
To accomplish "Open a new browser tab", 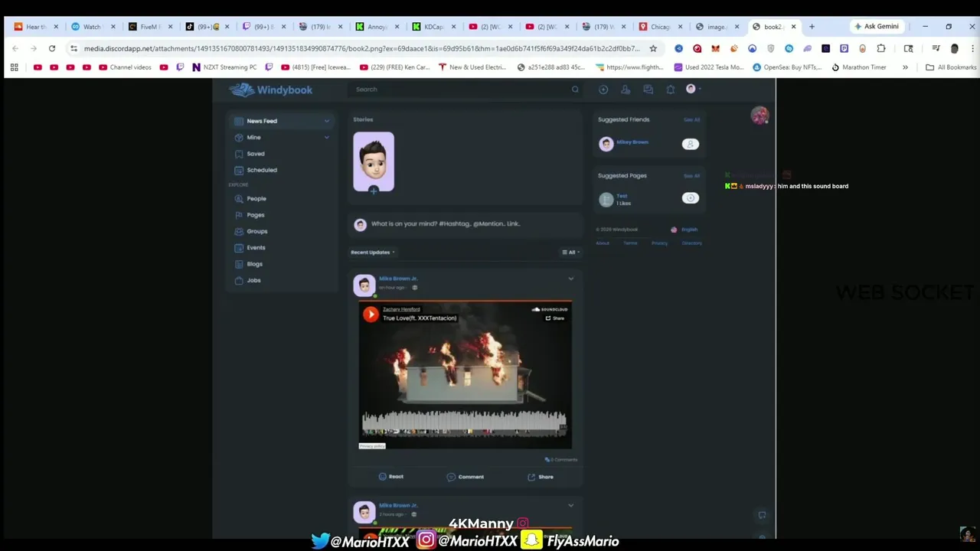I will coord(812,27).
